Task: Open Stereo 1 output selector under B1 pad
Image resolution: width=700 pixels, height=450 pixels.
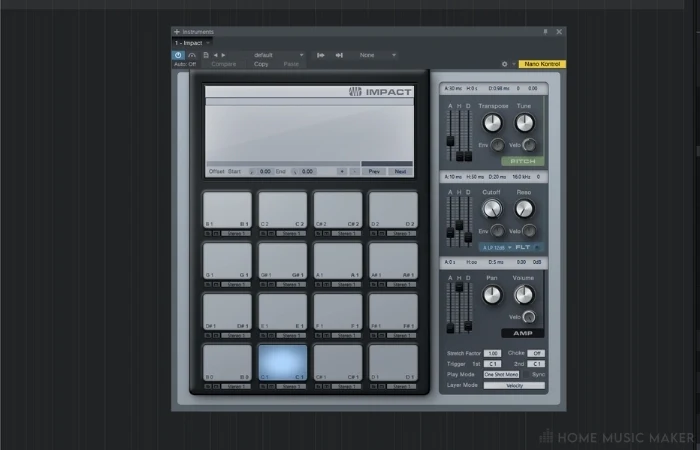Action: (236, 233)
